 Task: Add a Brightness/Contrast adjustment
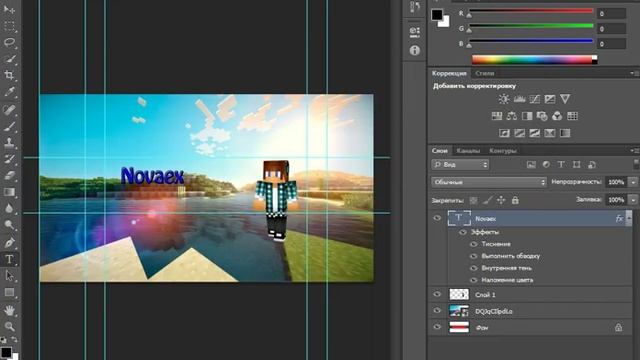[504, 99]
